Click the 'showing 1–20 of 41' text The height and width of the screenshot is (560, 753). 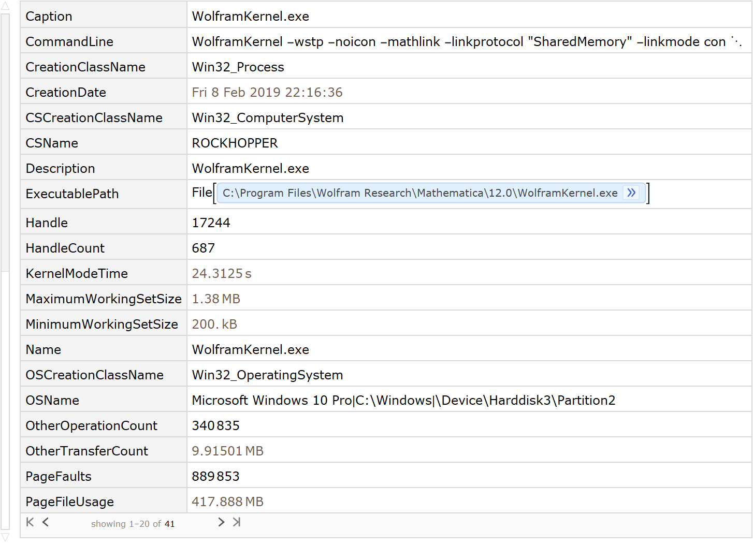coord(133,524)
